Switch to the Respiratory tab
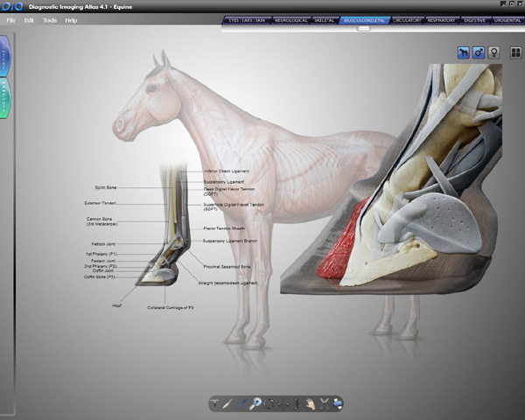This screenshot has height=420, width=525. coord(441,20)
